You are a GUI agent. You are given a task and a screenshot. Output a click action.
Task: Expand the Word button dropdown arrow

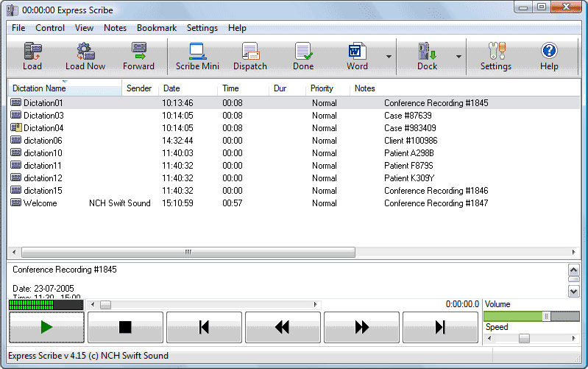tap(388, 57)
